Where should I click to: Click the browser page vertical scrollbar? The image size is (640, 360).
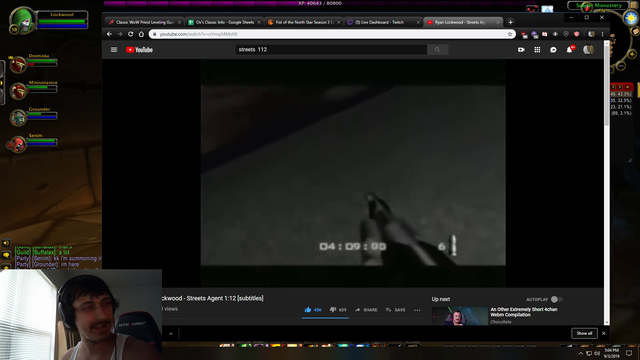coord(607,182)
